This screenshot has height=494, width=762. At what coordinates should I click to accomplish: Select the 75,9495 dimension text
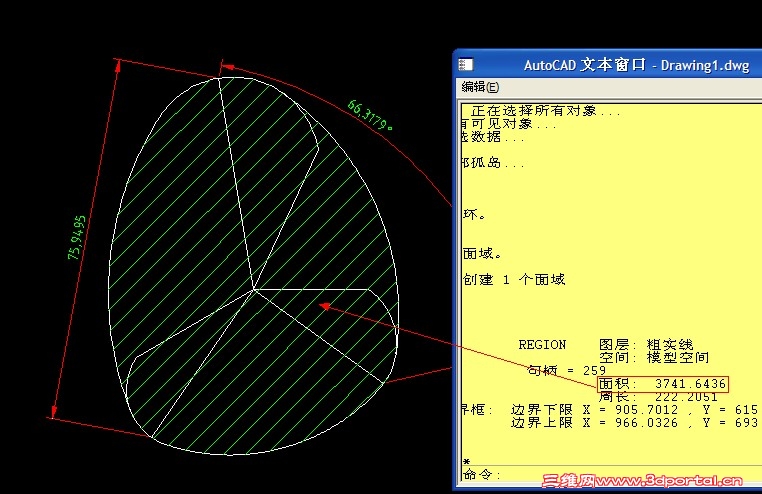[x=76, y=238]
